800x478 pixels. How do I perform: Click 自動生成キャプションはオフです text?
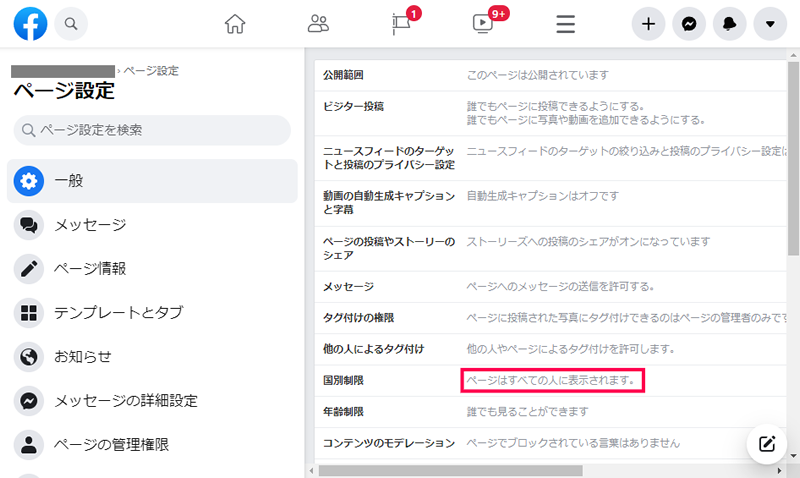click(x=542, y=196)
